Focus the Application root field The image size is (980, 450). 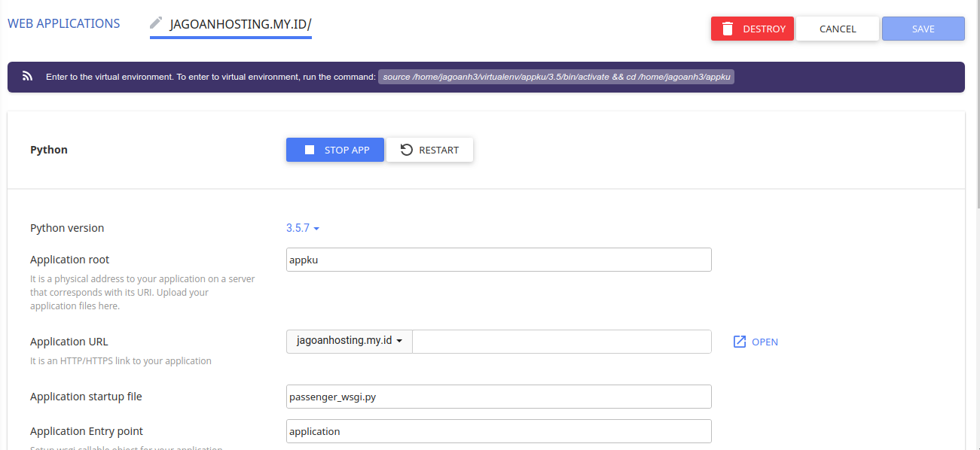pyautogui.click(x=499, y=260)
